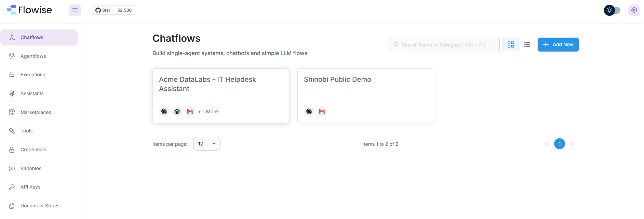Click the Flowise logo

tap(29, 10)
